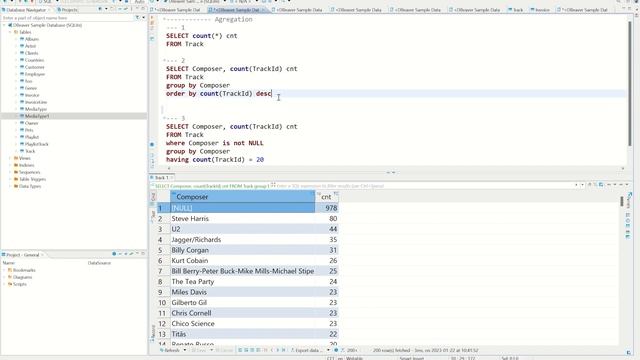This screenshot has height=360, width=640.
Task: Open the filter history dropdown in results
Action: (x=582, y=185)
